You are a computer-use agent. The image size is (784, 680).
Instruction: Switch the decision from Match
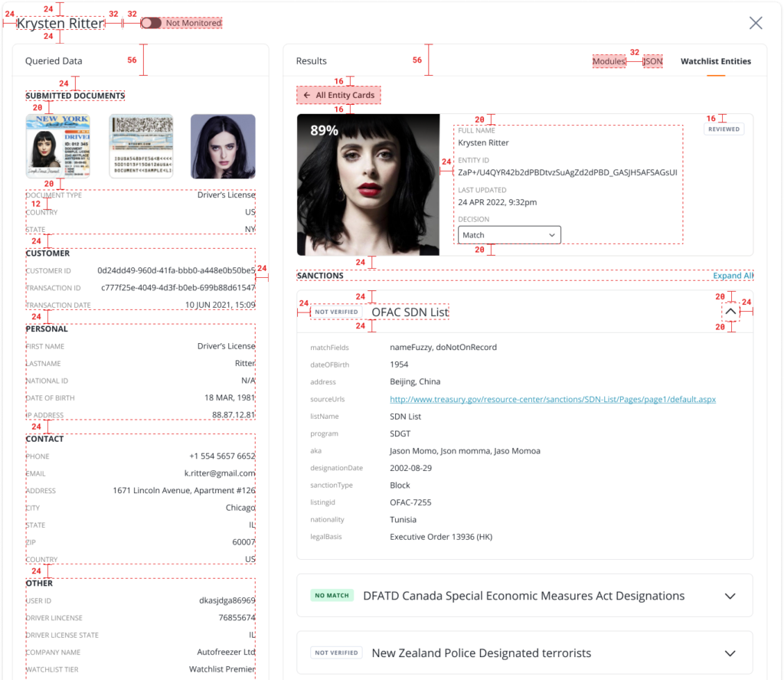(x=508, y=234)
